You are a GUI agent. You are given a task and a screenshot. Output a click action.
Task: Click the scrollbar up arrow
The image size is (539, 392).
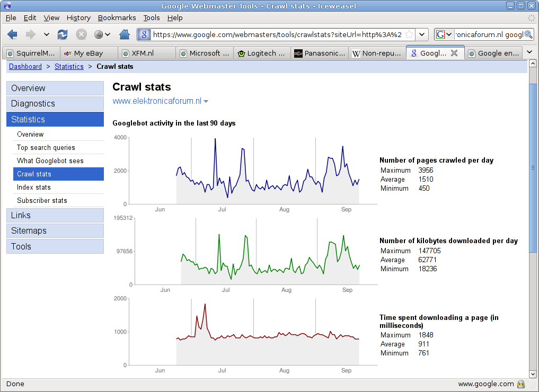533,63
